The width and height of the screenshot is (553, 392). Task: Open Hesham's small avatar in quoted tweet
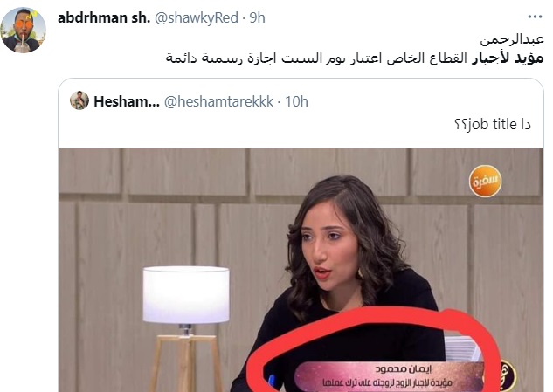[79, 100]
